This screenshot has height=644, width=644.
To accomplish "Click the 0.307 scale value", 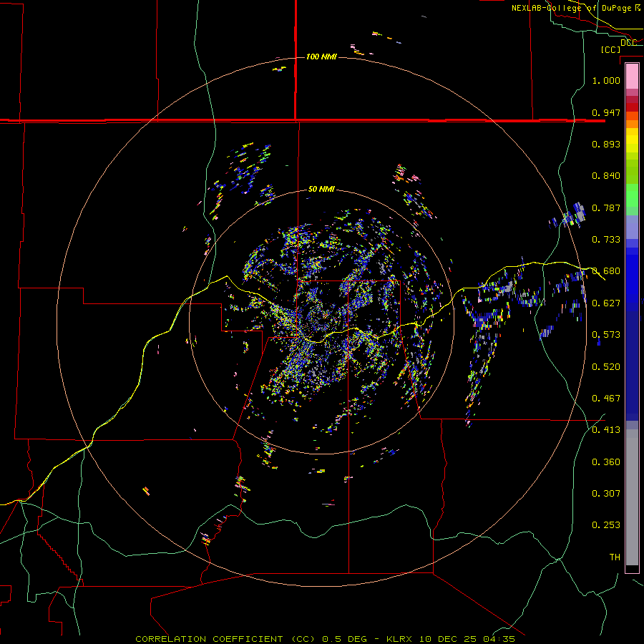I will pos(606,494).
